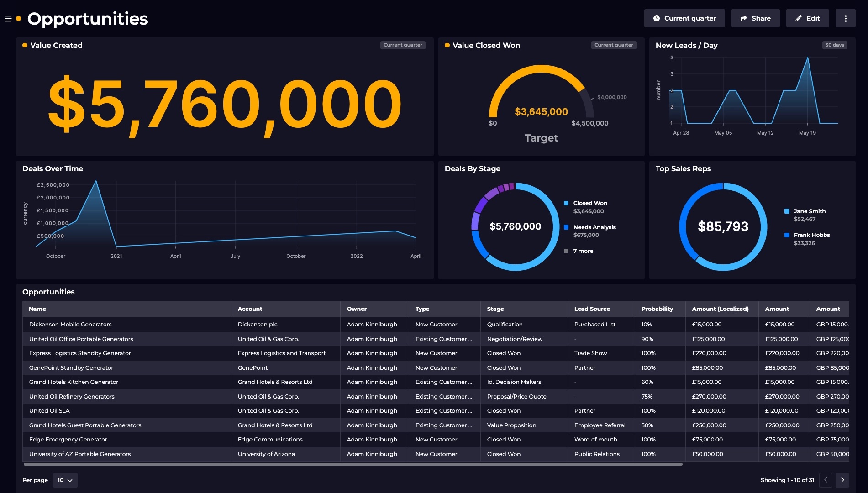Click the next page chevron icon
This screenshot has height=493, width=868.
click(x=842, y=480)
